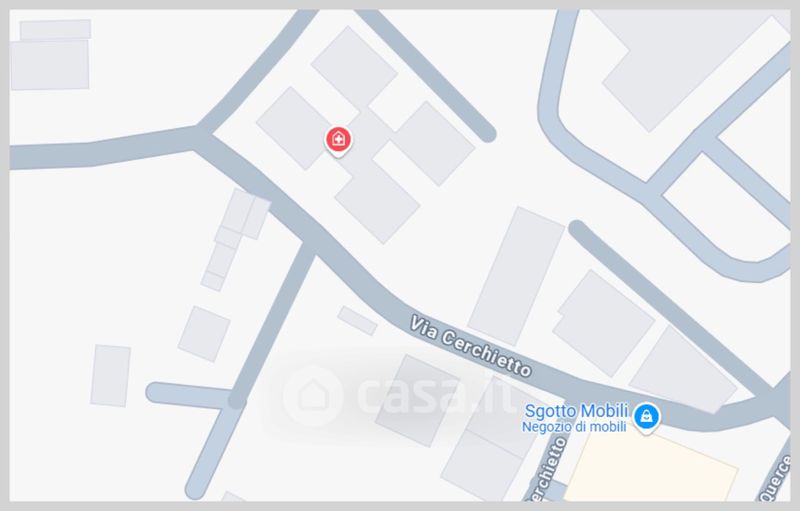This screenshot has width=800, height=511.
Task: Click the Negozio di mobili subtitle
Action: point(574,427)
